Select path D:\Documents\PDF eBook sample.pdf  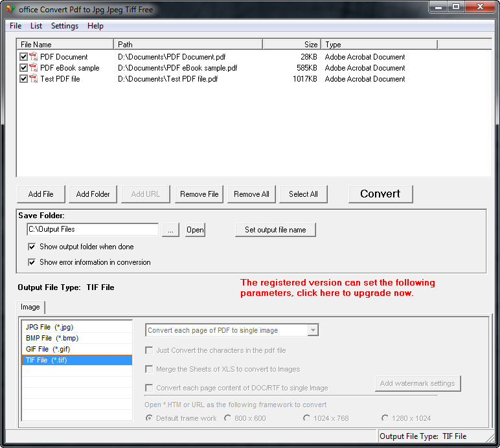(177, 67)
